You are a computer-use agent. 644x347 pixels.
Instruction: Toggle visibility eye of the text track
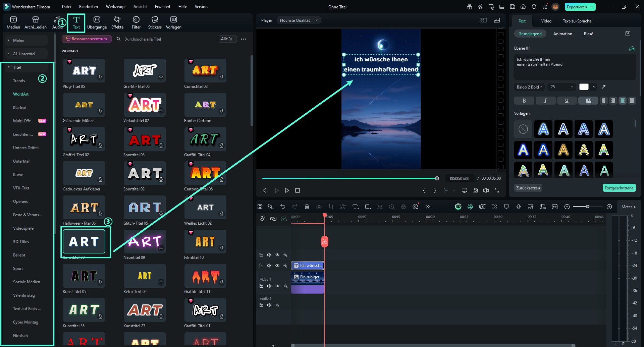click(277, 266)
